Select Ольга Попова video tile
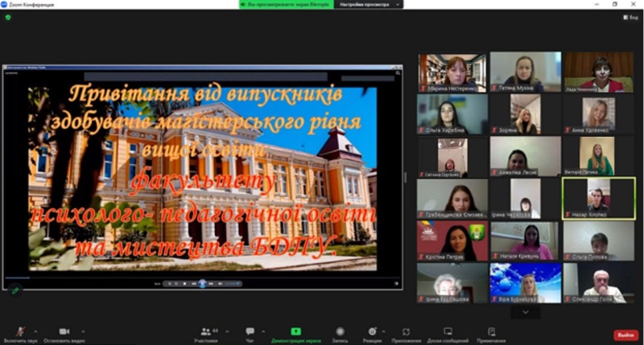Image resolution: width=644 pixels, height=345 pixels. [x=598, y=240]
